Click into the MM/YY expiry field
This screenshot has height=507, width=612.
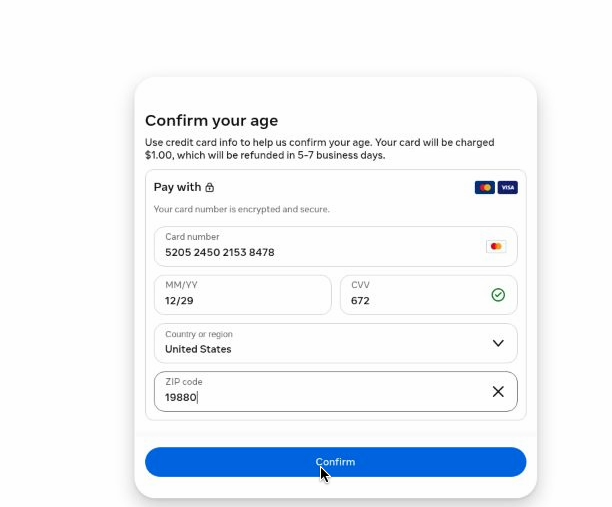coord(243,295)
